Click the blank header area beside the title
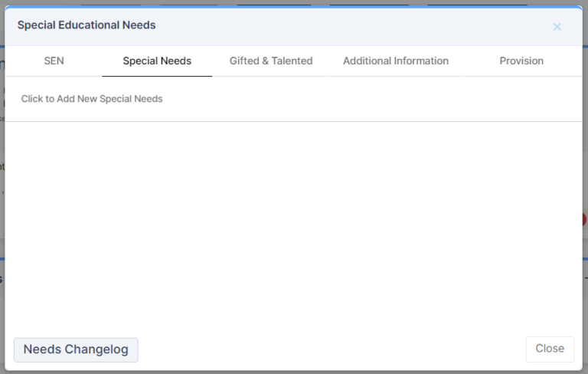588x374 pixels. pos(345,25)
